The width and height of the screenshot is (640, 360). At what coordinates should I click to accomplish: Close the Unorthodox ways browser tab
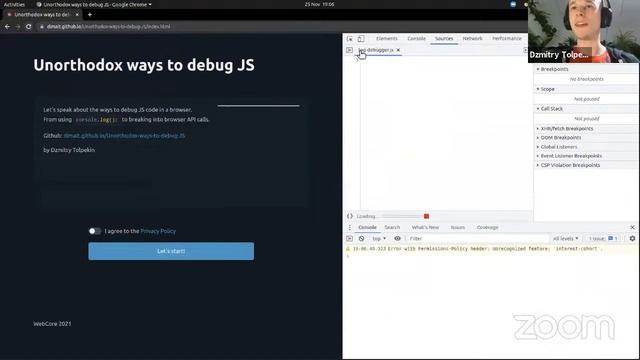click(x=77, y=15)
